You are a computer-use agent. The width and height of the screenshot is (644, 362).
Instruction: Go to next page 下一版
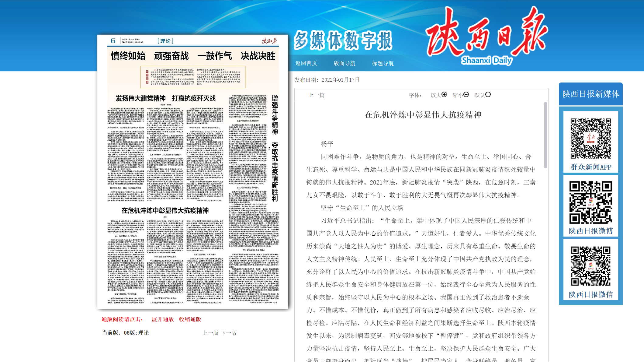tap(229, 333)
